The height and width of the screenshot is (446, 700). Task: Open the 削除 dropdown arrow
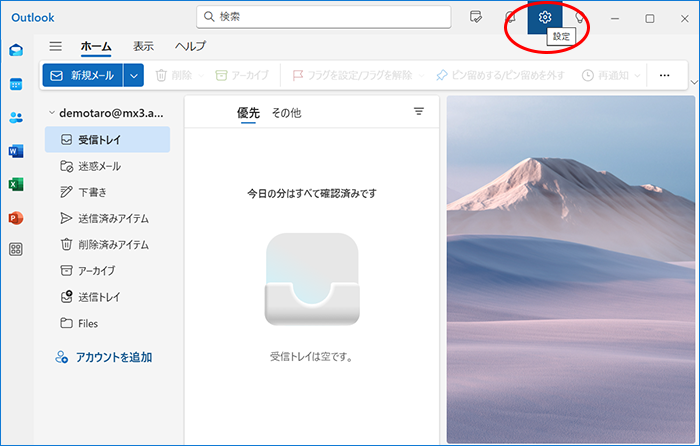(x=201, y=75)
